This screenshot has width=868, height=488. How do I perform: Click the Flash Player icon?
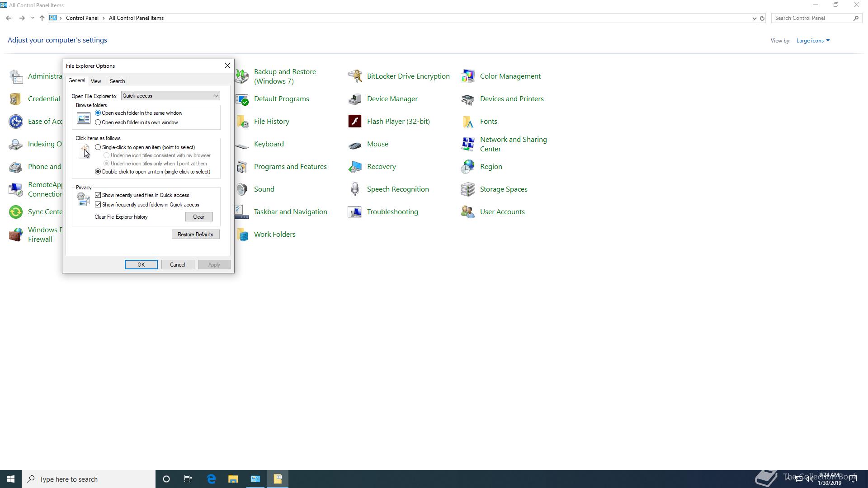pos(355,122)
